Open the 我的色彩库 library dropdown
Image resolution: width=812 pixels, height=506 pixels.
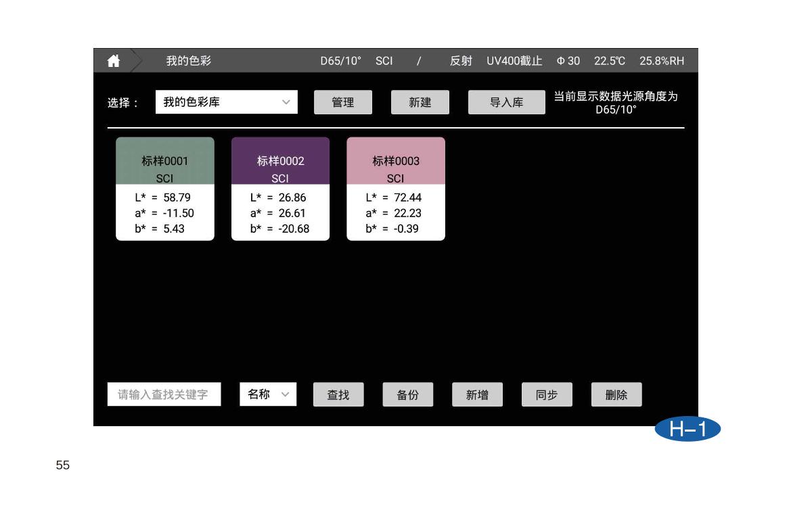tap(226, 102)
